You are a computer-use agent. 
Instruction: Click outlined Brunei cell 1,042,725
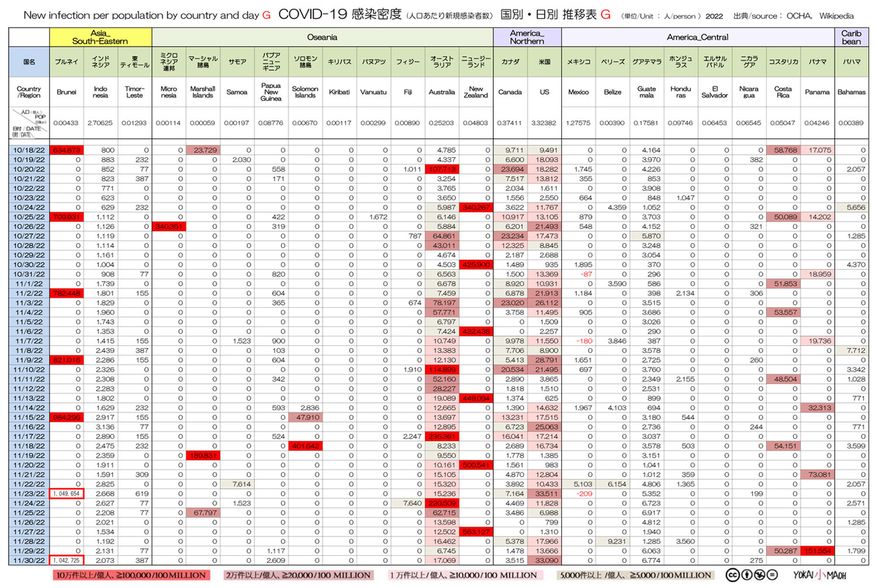67,559
